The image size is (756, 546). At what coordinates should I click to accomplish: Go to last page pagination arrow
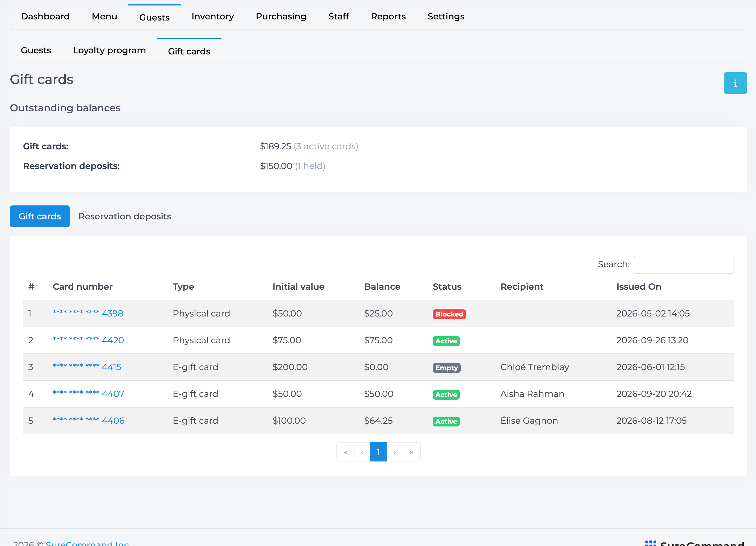tap(411, 452)
